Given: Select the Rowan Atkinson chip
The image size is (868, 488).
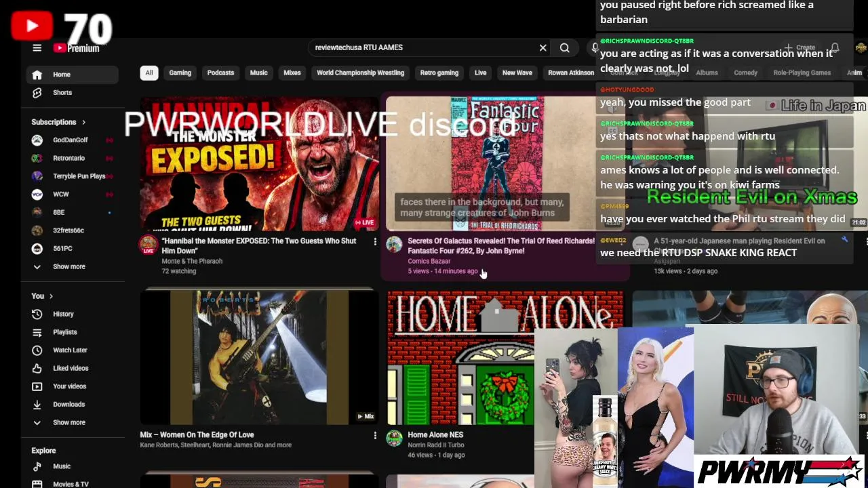Looking at the screenshot, I should [x=571, y=73].
